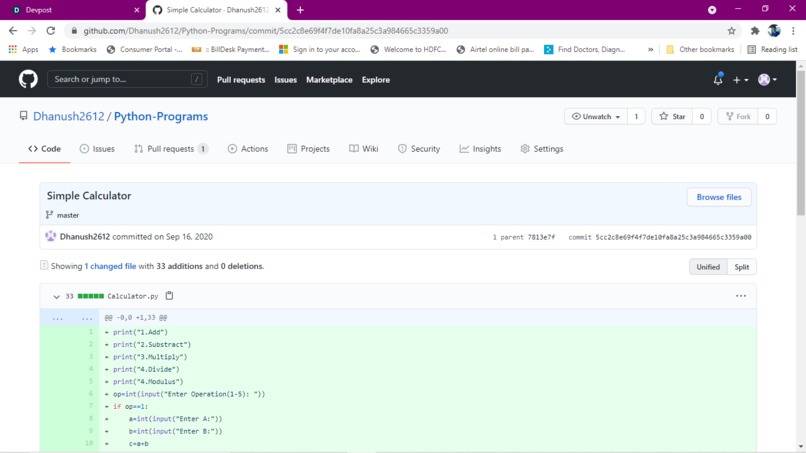This screenshot has height=453, width=806.
Task: Go forward in browser history
Action: tap(32, 31)
